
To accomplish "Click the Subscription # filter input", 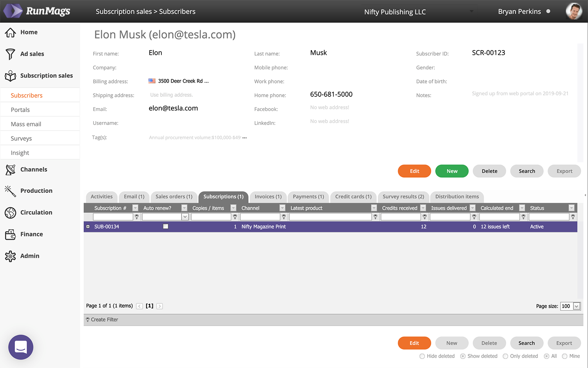I will 113,217.
